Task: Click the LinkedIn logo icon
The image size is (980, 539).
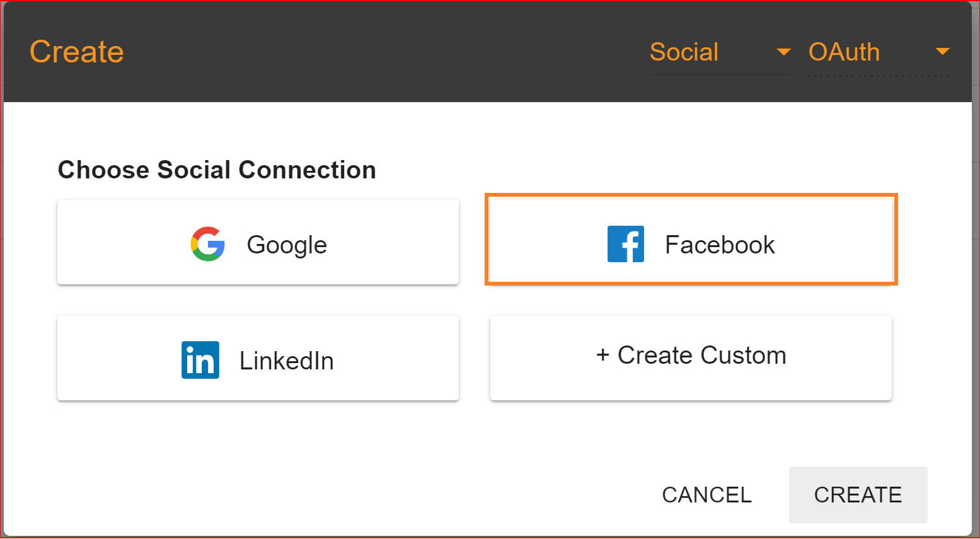Action: tap(200, 360)
